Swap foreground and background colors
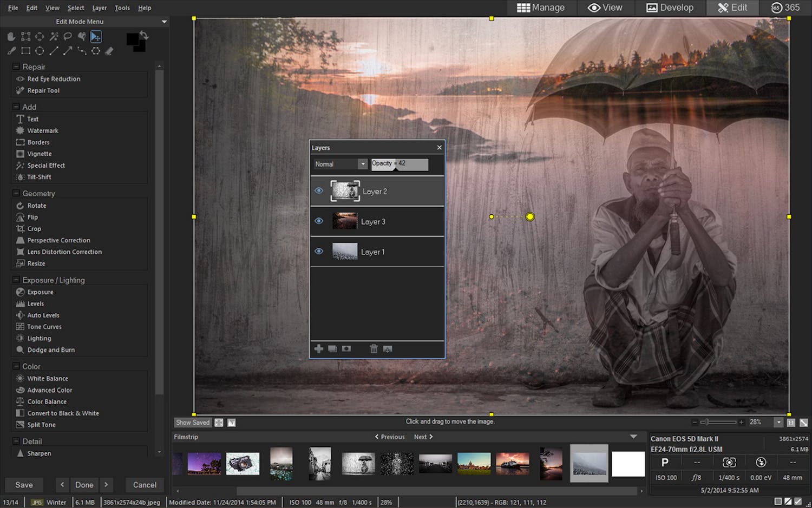Screen dimensions: 812x508 [x=144, y=36]
